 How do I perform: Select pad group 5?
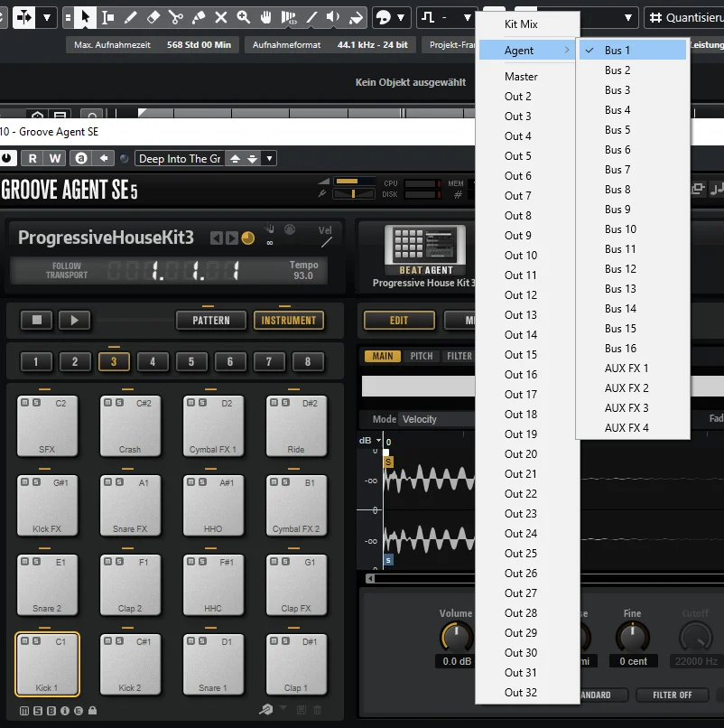[x=191, y=361]
